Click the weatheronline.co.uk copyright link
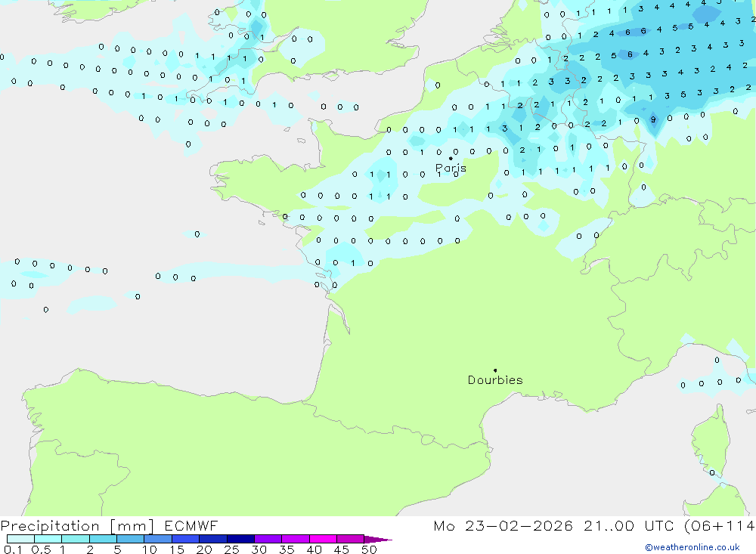756x554 pixels. click(692, 547)
